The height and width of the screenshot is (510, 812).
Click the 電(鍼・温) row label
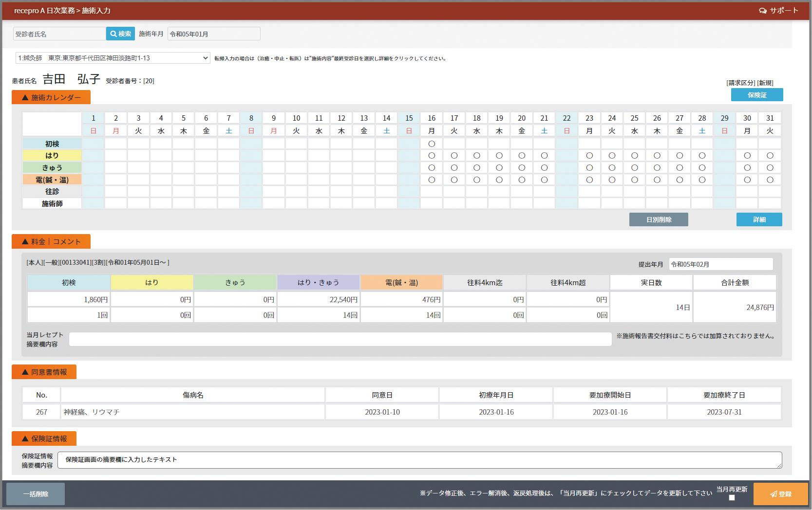(52, 180)
